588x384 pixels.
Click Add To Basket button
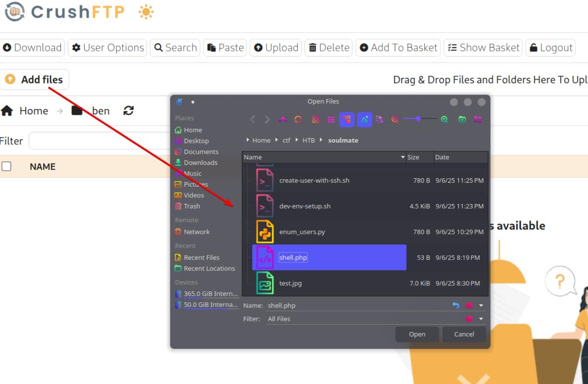398,48
